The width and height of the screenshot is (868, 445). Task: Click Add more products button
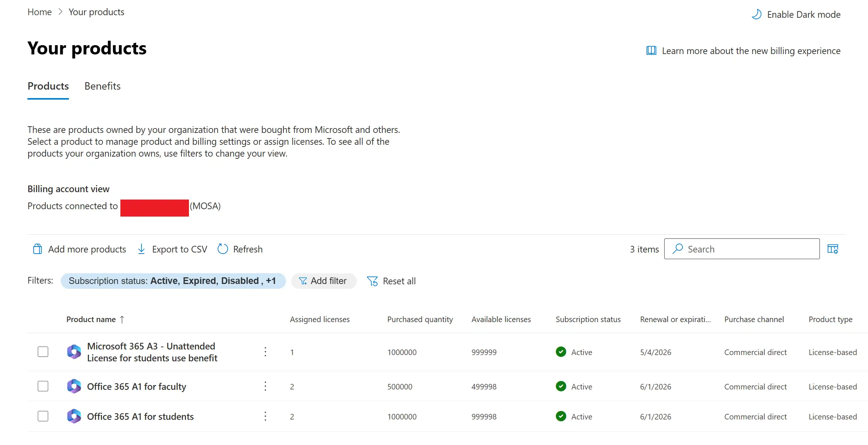(x=79, y=249)
